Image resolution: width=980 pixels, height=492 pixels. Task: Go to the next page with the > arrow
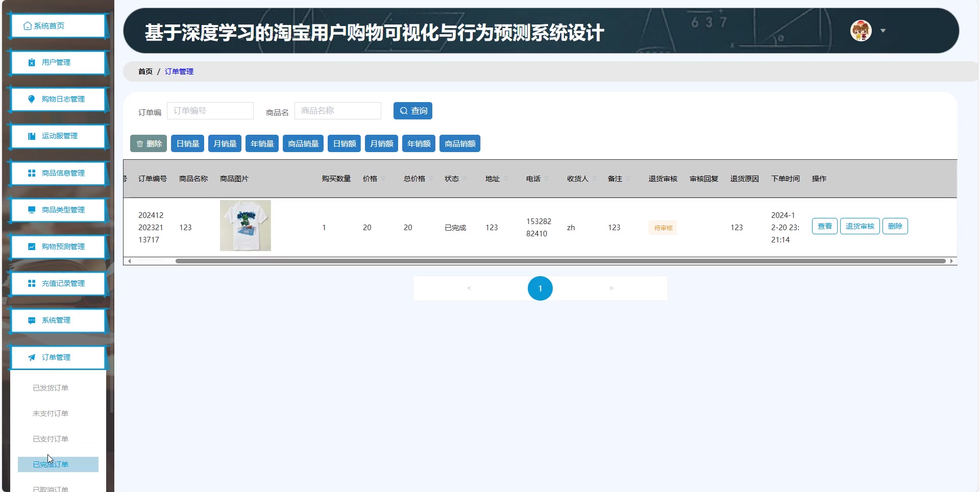click(611, 288)
